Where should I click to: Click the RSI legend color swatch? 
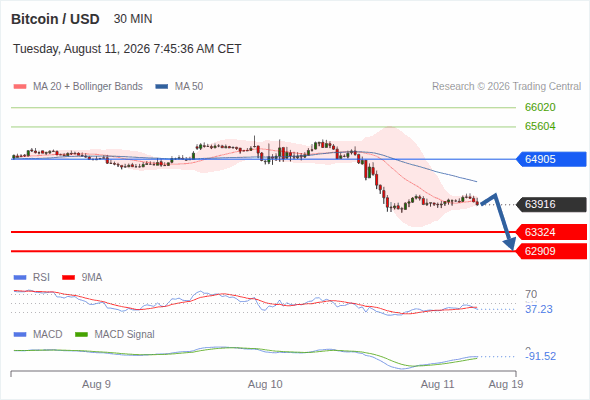[20, 278]
